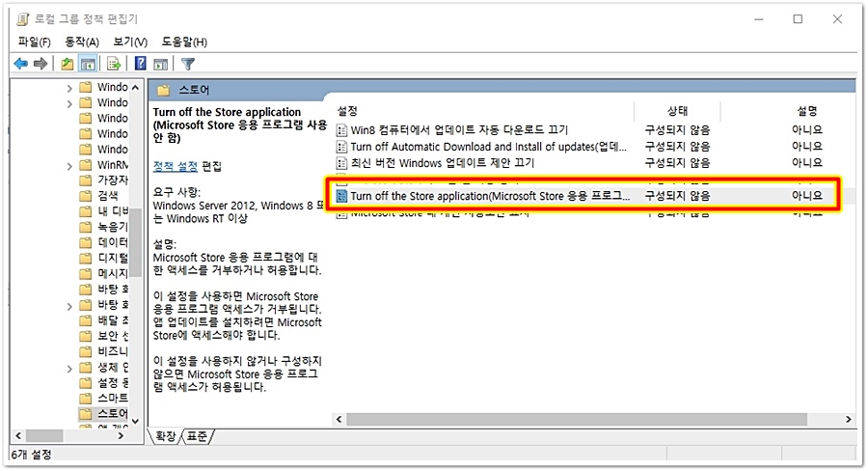Open help via the question mark icon
Screen dimensions: 868x471
141,63
